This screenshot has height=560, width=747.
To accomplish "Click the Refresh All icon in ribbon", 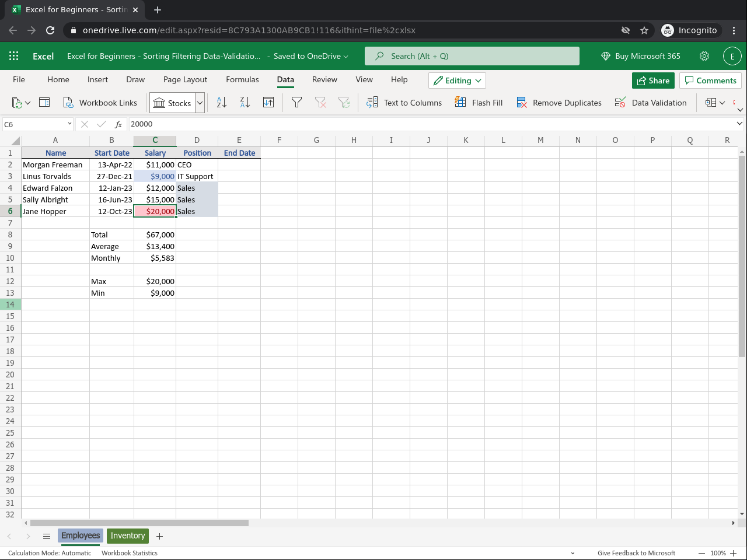I will click(x=17, y=103).
